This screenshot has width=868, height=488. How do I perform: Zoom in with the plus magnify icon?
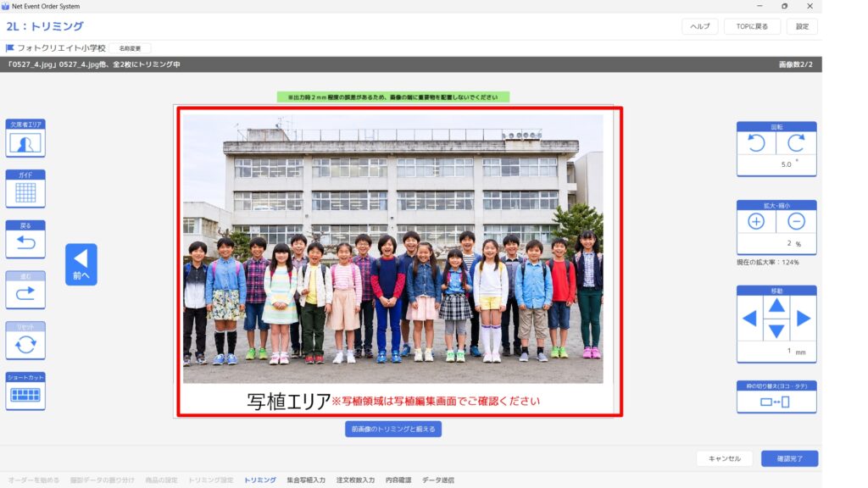pyautogui.click(x=756, y=221)
